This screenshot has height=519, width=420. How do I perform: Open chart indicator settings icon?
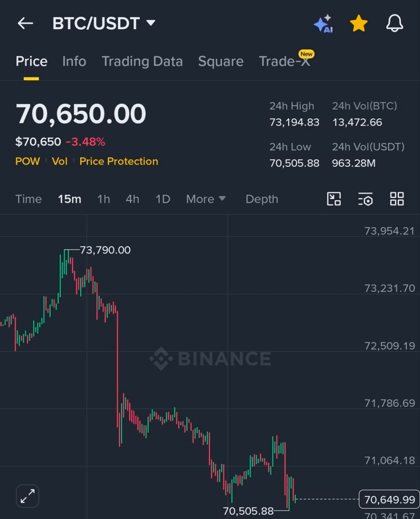[x=365, y=199]
